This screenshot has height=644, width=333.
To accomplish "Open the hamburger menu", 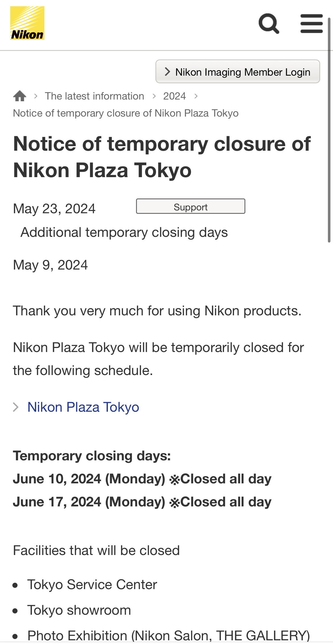I will [x=312, y=23].
